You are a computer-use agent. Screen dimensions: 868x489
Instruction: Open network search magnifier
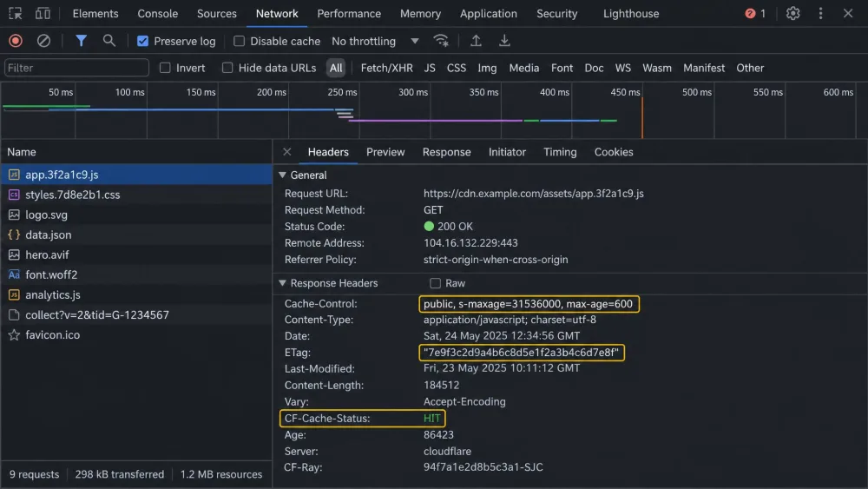pyautogui.click(x=109, y=41)
